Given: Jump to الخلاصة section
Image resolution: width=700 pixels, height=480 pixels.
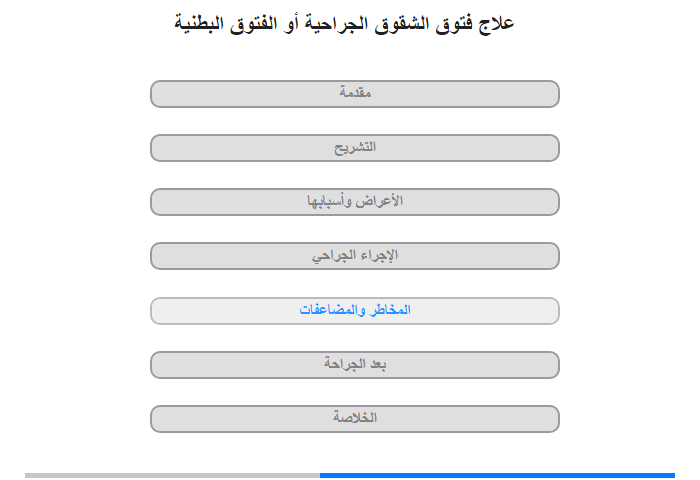Looking at the screenshot, I should (355, 419).
